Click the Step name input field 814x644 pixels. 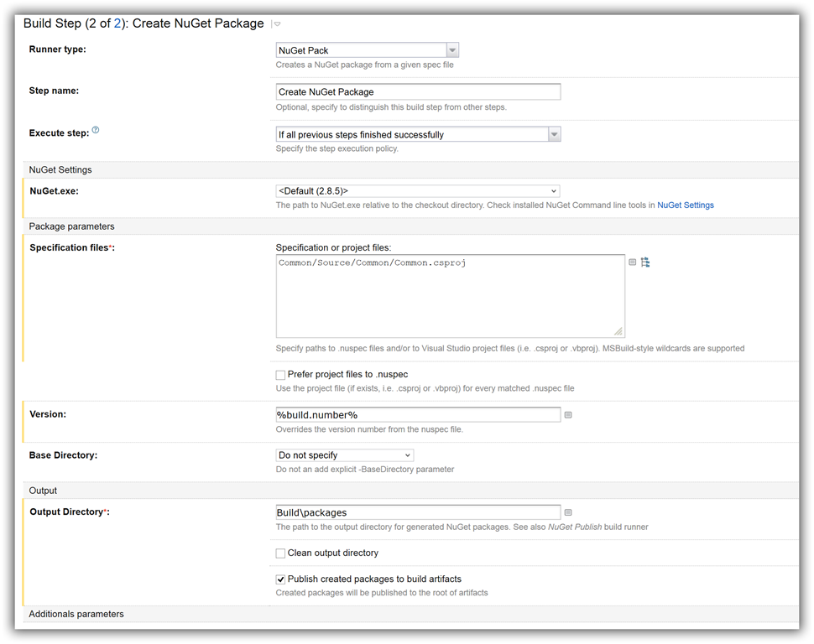pos(418,92)
